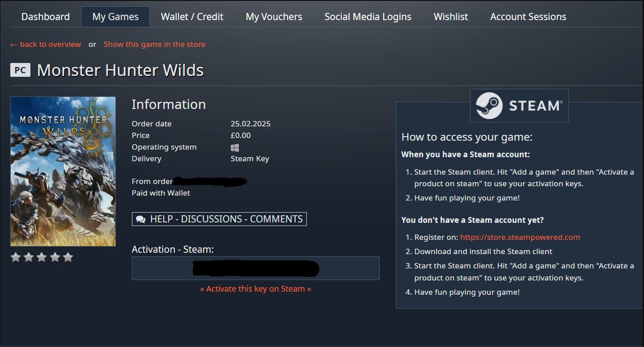Open the My Vouchers tab

coord(274,17)
